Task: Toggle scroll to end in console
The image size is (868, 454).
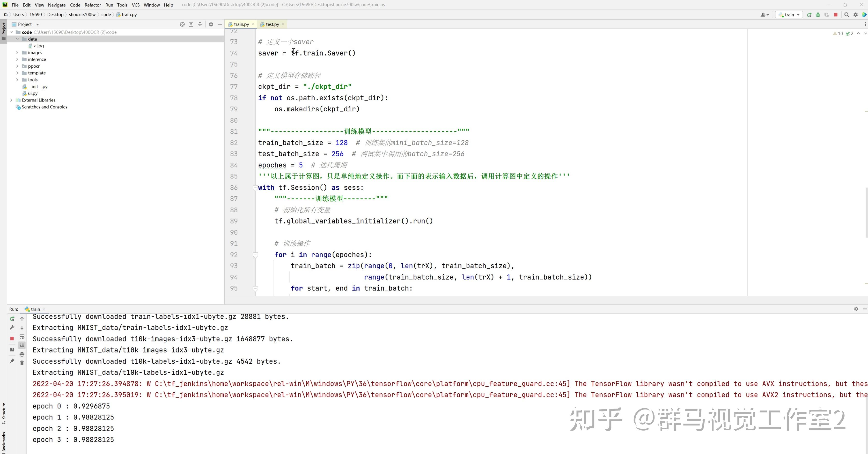Action: click(22, 345)
